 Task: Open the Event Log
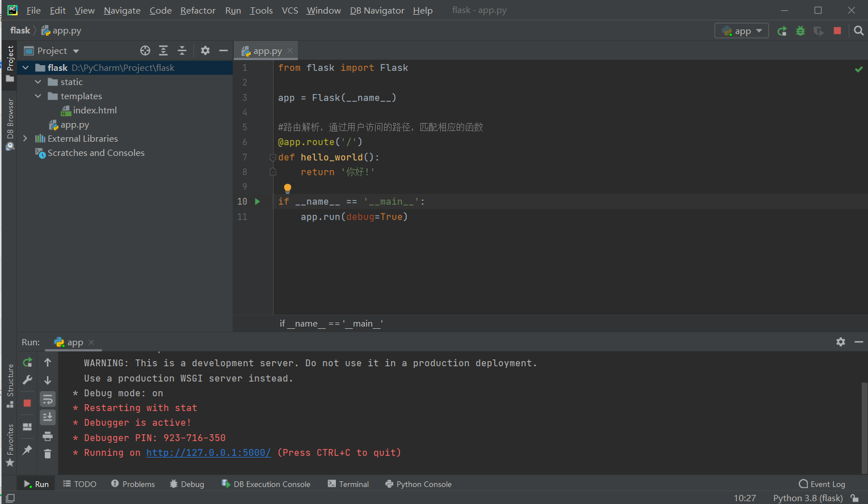(821, 484)
